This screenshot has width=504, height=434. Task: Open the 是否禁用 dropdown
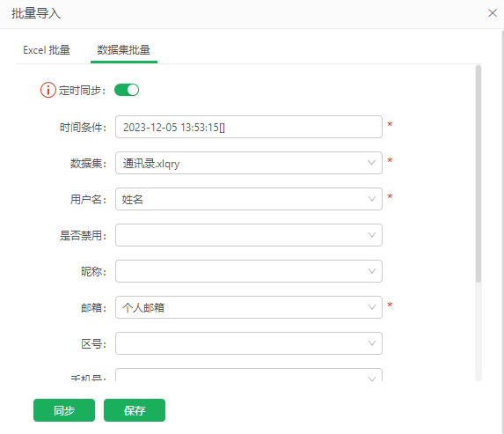tap(249, 235)
